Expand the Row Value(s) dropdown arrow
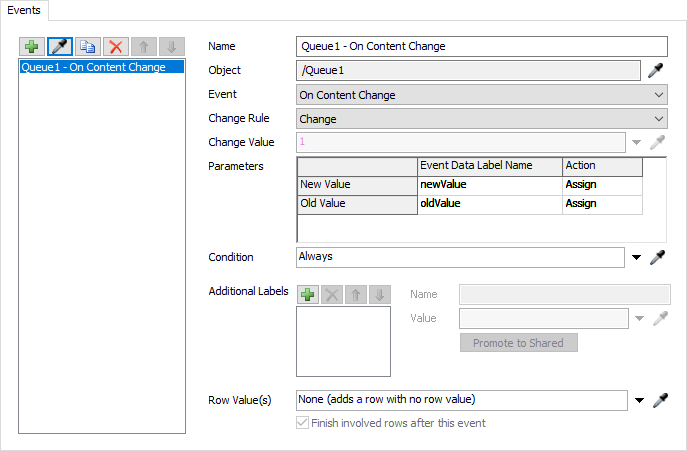Viewport: 687px width, 451px height. click(x=637, y=401)
